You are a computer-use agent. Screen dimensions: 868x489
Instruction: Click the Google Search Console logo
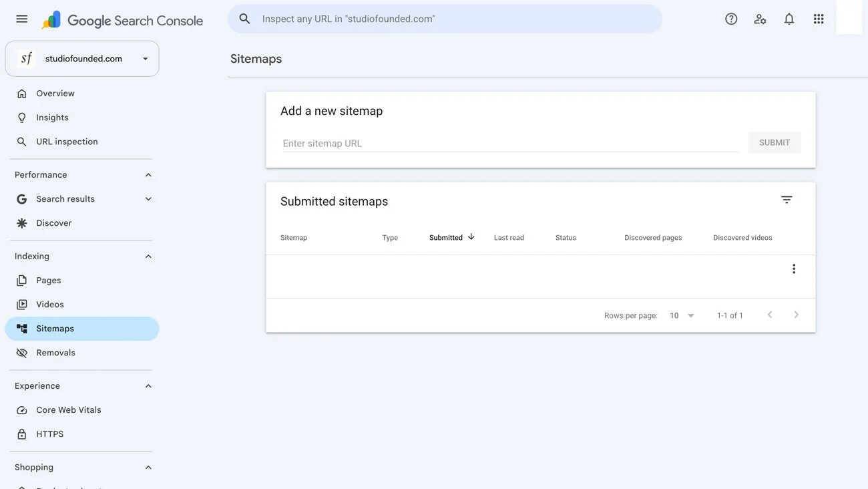pos(122,20)
